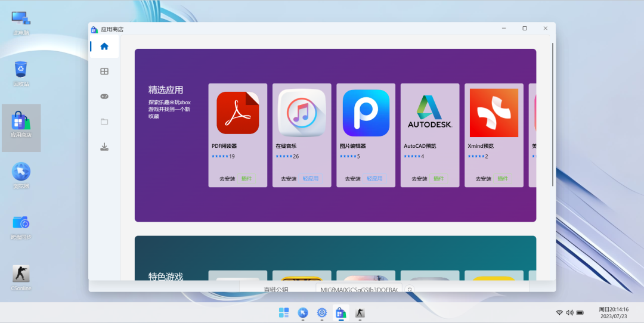Click the store window vertical scrollbar
644x323 pixels.
[553, 115]
